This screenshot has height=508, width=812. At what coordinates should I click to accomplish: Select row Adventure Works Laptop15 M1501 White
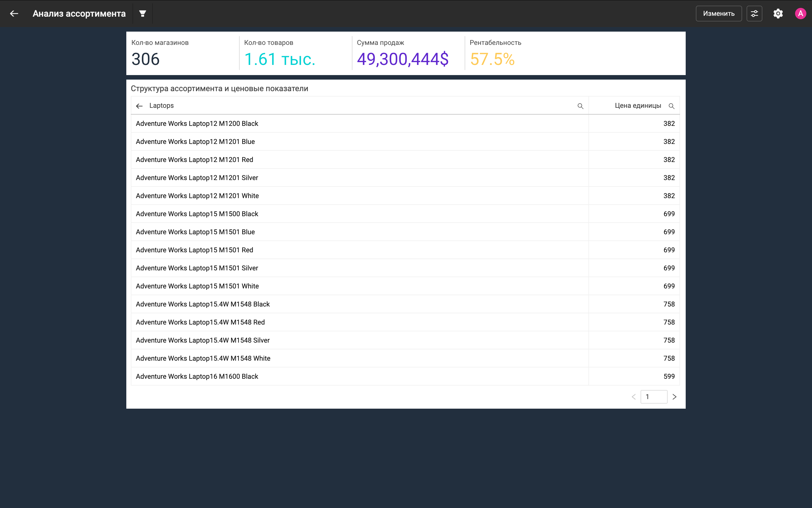[405, 286]
